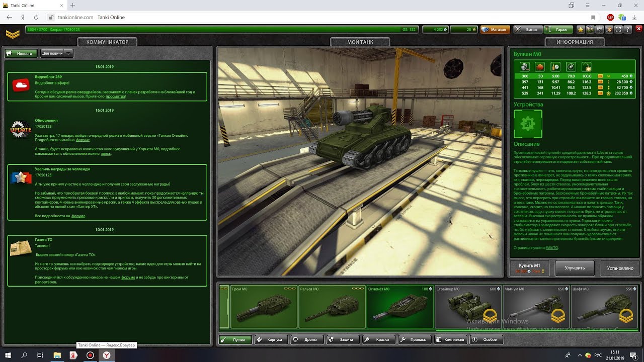Click the Установлено button

(x=620, y=268)
